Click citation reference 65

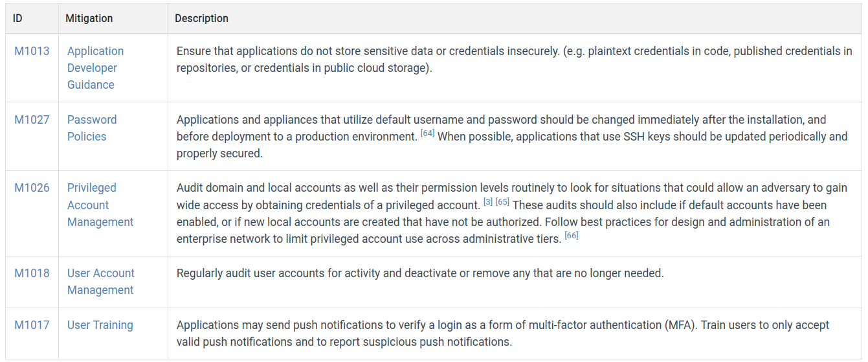pos(502,202)
